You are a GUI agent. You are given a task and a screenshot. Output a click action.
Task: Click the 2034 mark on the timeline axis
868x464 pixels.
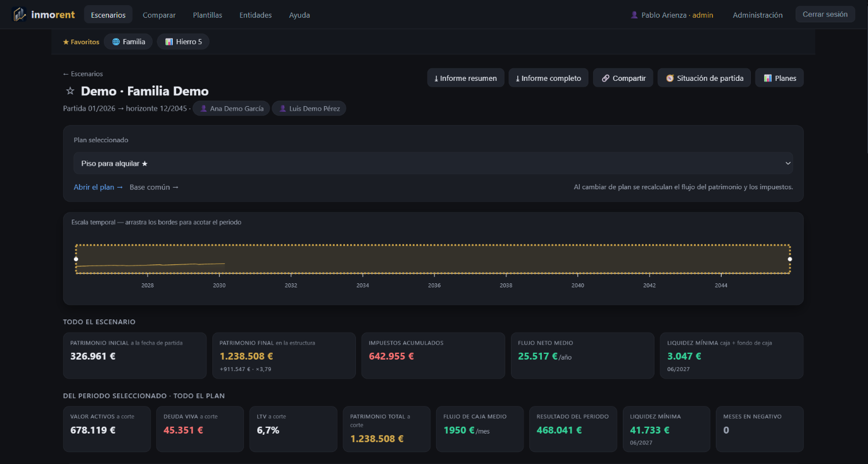pos(362,286)
